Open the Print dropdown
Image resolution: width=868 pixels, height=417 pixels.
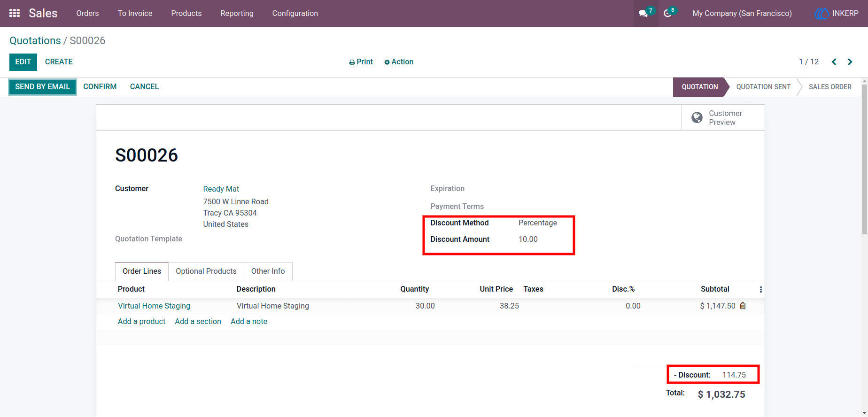[361, 62]
